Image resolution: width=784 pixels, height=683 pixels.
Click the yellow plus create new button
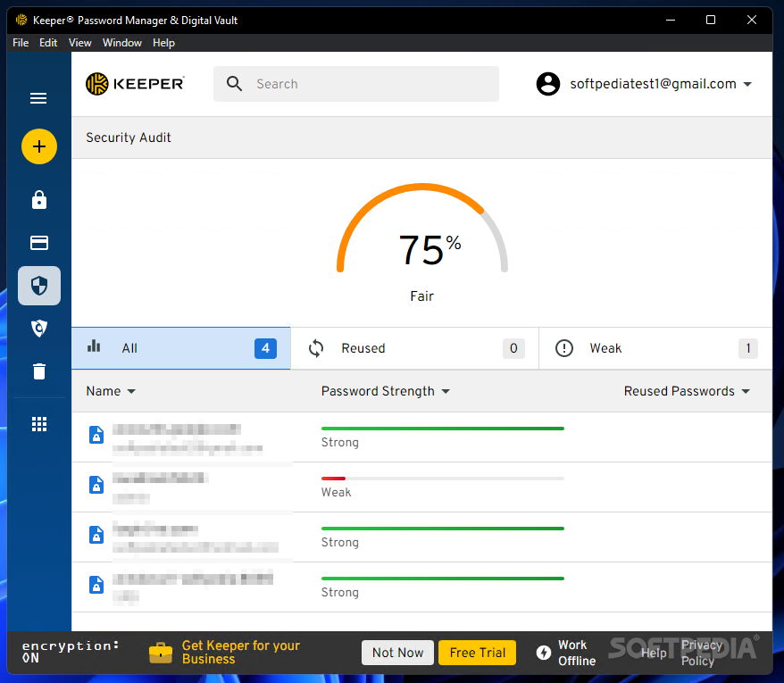(39, 146)
